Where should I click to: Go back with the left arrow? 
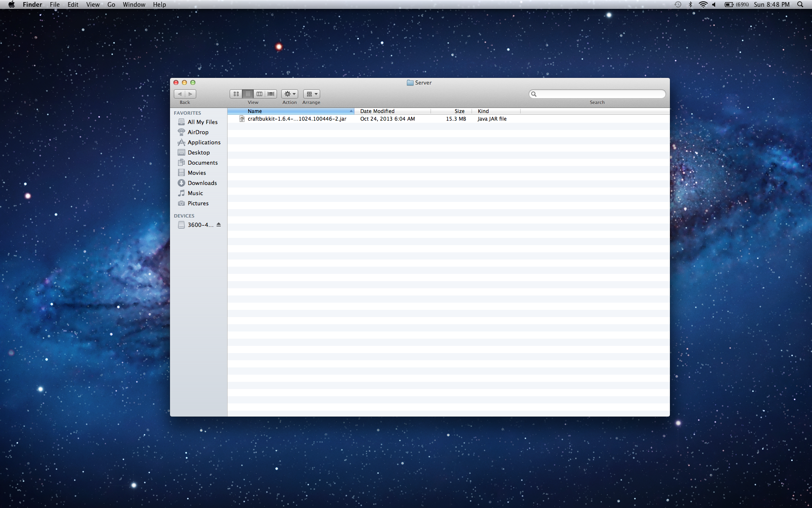(x=180, y=94)
